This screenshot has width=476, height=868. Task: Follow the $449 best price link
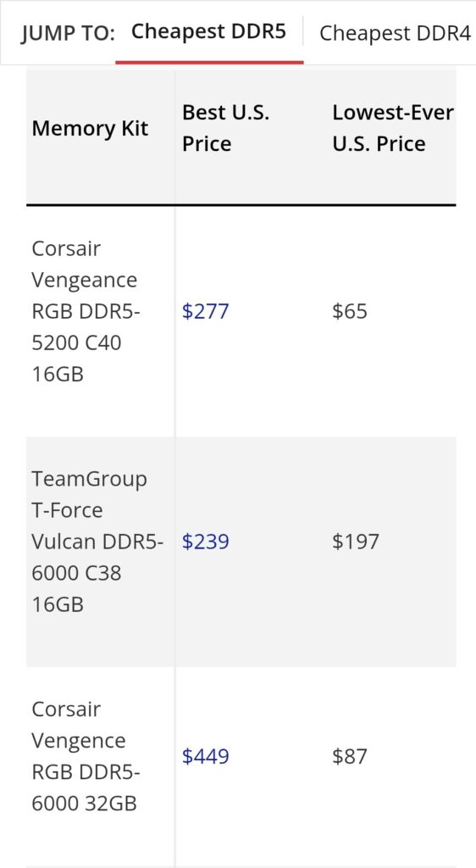(205, 755)
